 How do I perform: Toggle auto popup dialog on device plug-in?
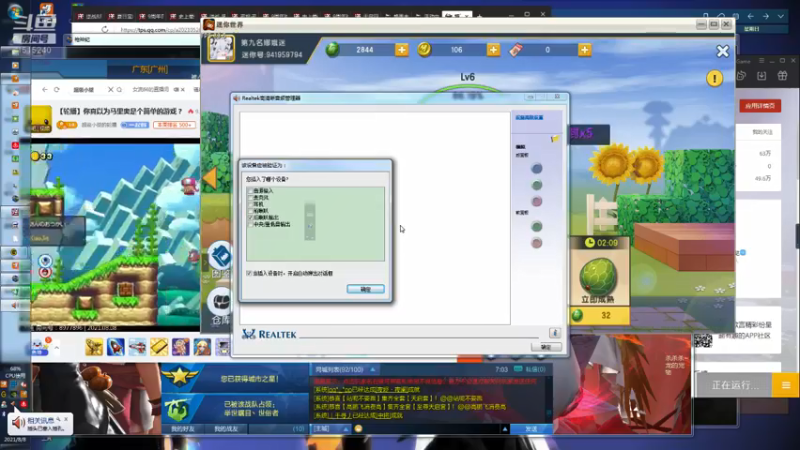click(x=249, y=273)
